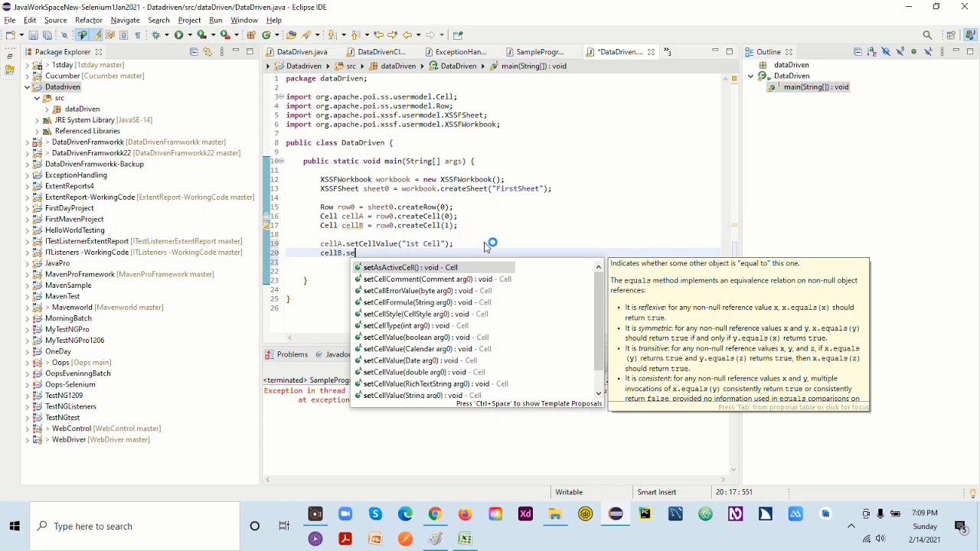This screenshot has width=980, height=551.
Task: Toggle Word Wrap toolbar icon
Action: pyautogui.click(x=109, y=34)
